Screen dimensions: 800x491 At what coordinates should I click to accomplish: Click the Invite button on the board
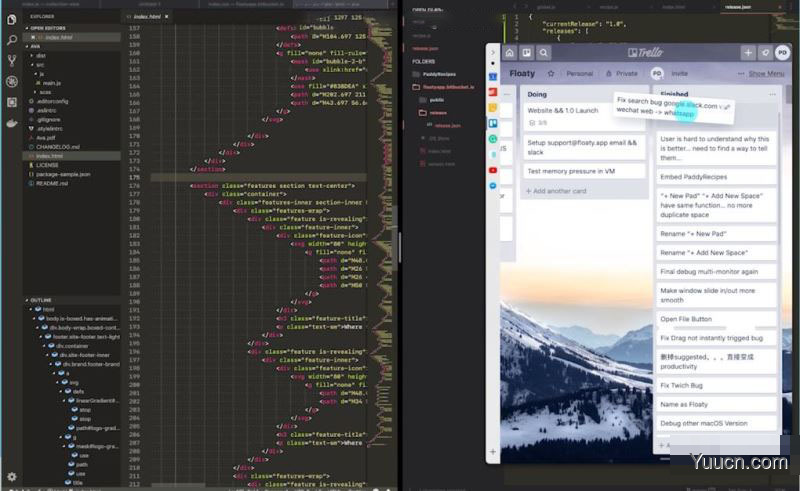click(679, 73)
